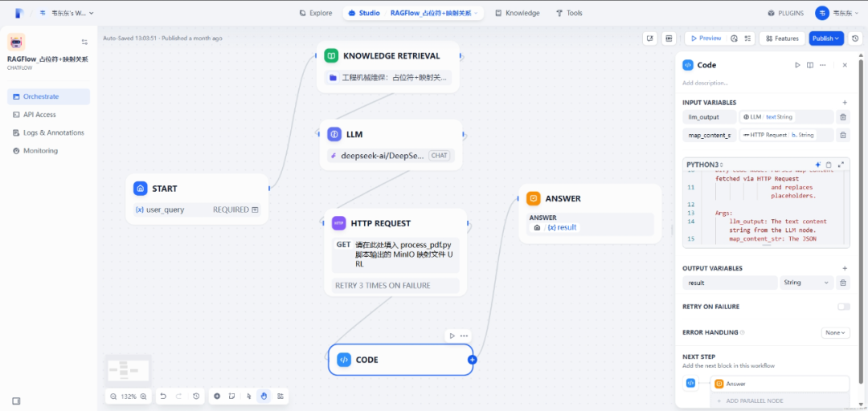
Task: Open help book icon in Code panel
Action: (810, 65)
